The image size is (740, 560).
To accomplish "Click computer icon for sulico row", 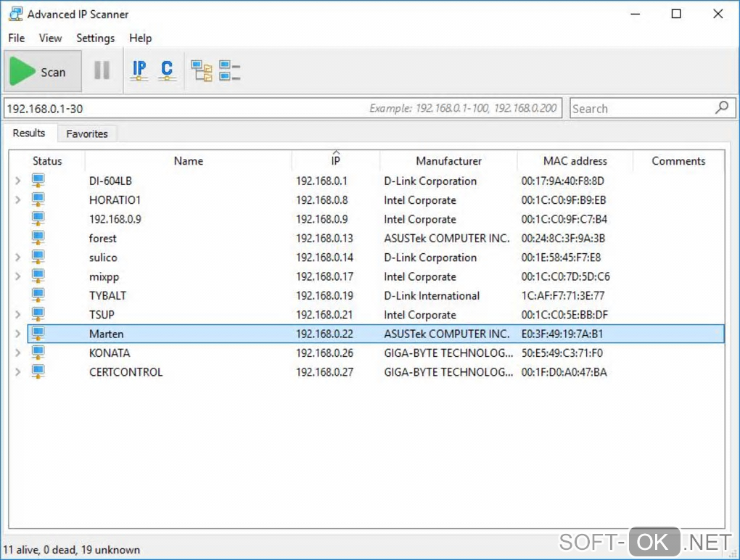I will point(38,257).
